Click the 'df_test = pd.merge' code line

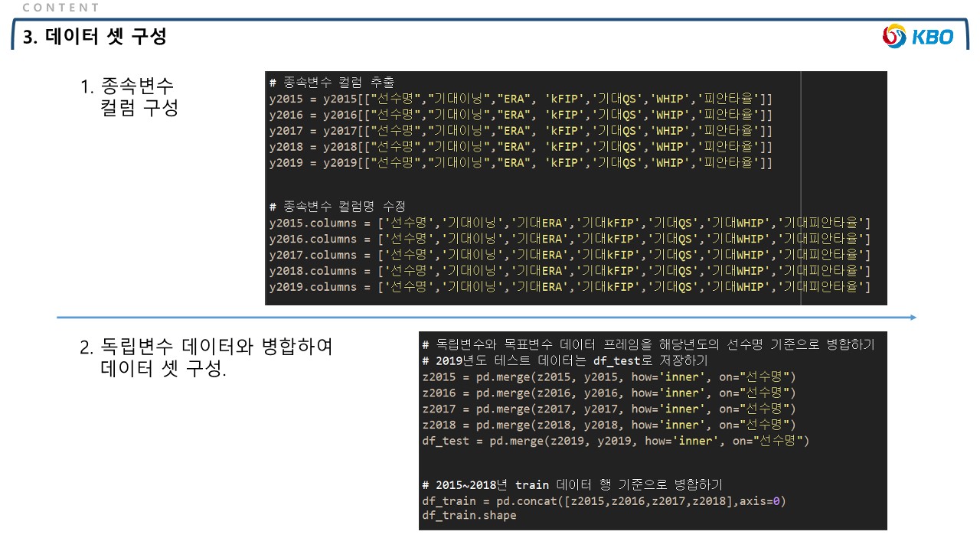coord(616,441)
